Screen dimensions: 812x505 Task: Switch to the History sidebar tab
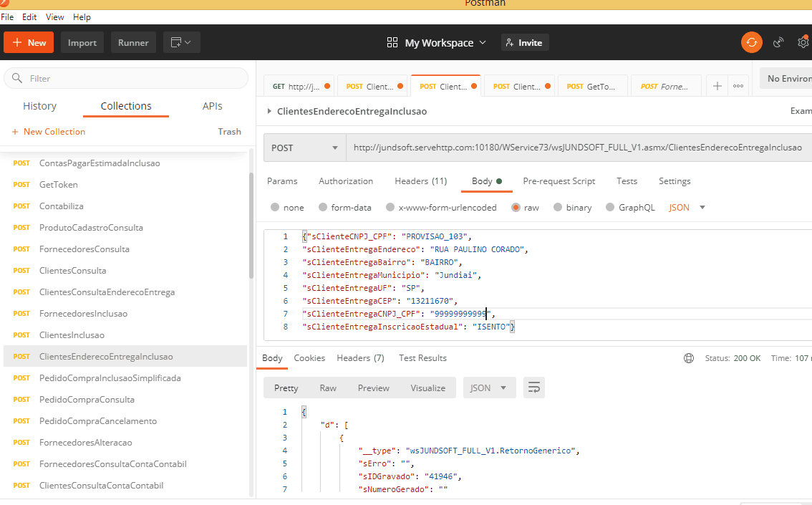39,106
